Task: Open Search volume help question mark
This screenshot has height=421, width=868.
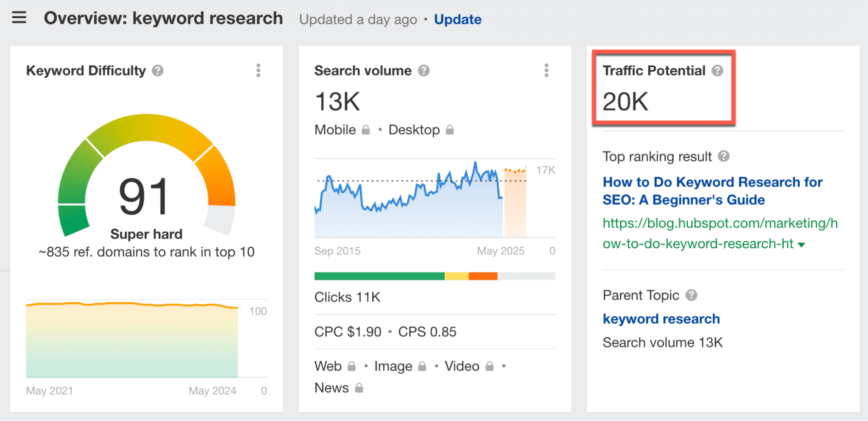Action: (x=424, y=70)
